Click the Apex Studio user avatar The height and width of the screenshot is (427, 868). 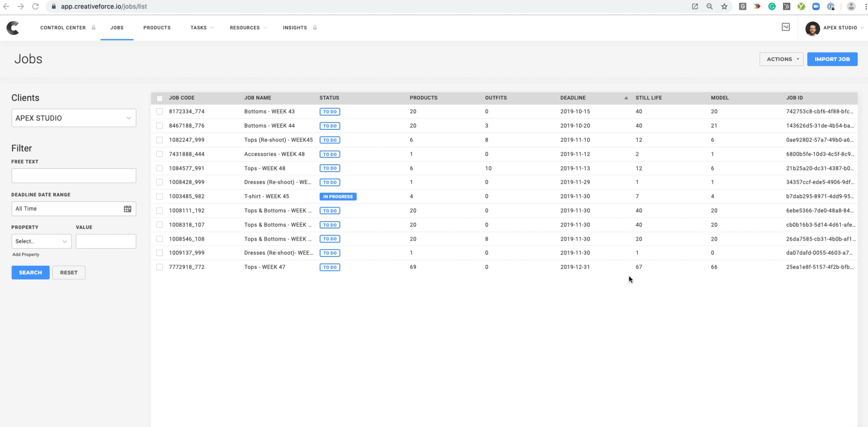(x=812, y=28)
